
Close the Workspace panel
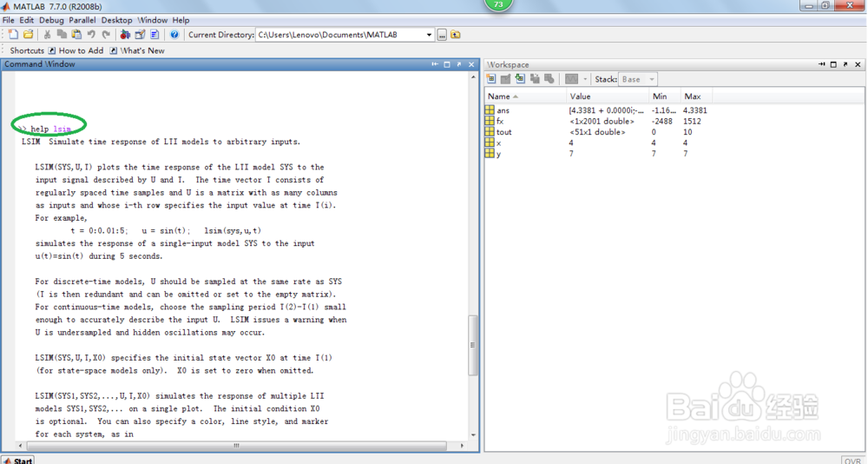(858, 64)
